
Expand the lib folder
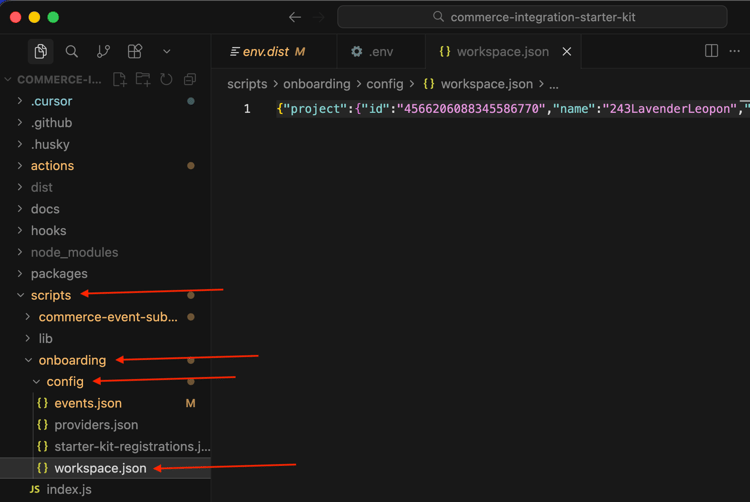point(105,338)
